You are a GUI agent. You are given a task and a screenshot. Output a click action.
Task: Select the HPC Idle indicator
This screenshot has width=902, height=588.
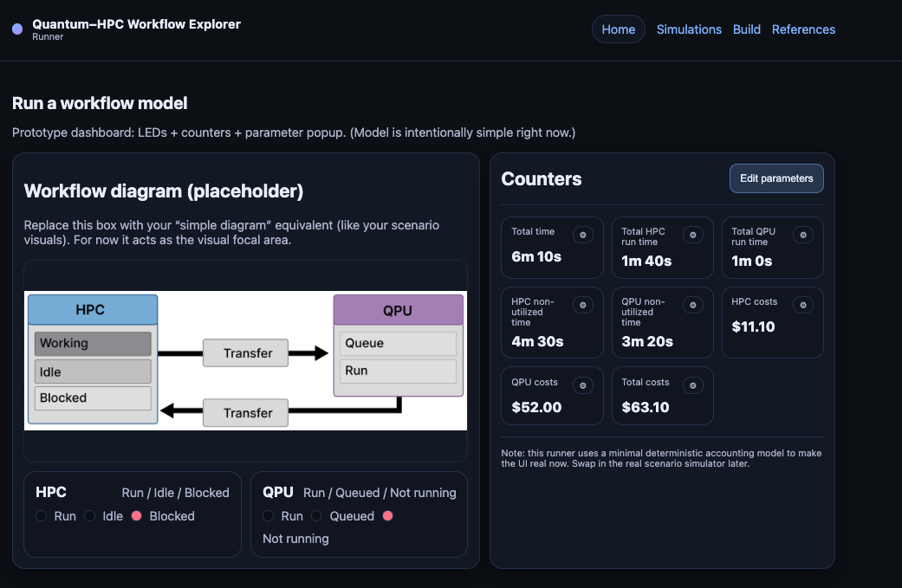[89, 515]
